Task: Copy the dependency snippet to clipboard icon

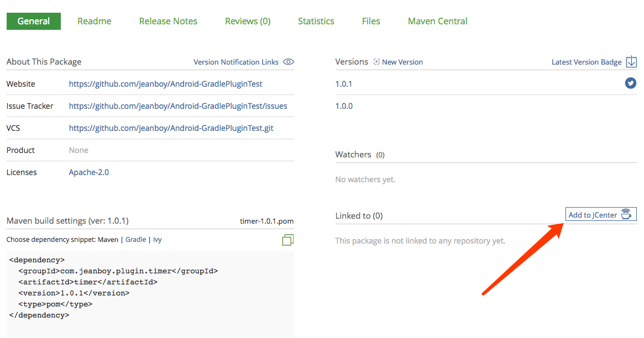Action: pos(288,240)
